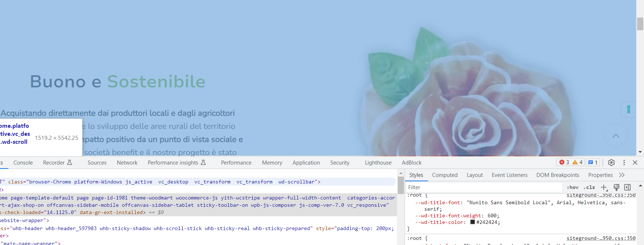Screen dimensions: 644x245
Task: Open the Sources tab
Action: 97,163
